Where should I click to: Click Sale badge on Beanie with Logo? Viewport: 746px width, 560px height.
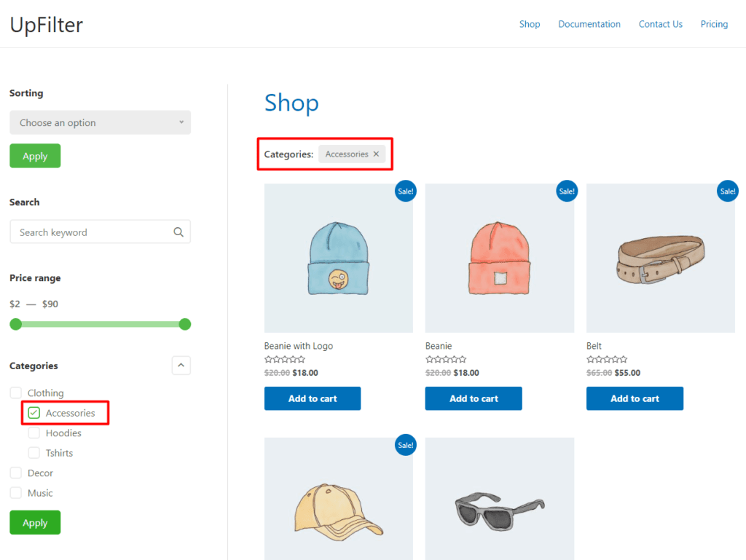tap(405, 192)
